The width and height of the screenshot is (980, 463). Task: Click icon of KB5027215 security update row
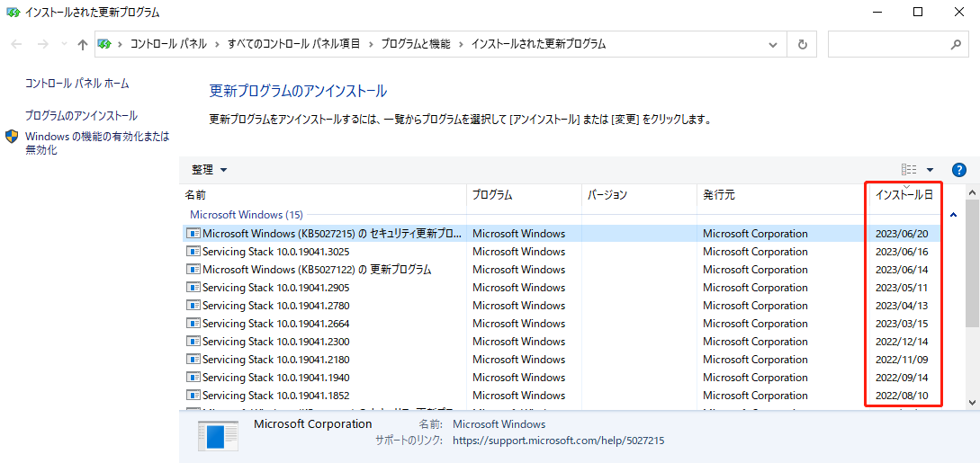tap(193, 234)
